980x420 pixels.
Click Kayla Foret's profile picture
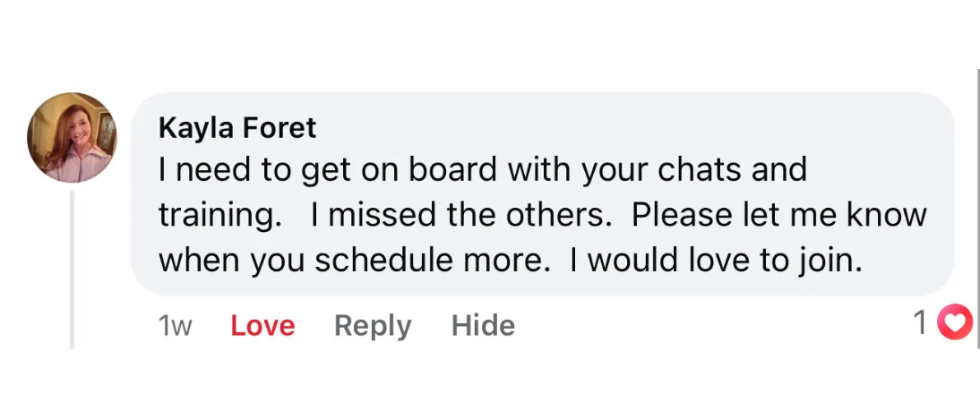click(x=72, y=137)
